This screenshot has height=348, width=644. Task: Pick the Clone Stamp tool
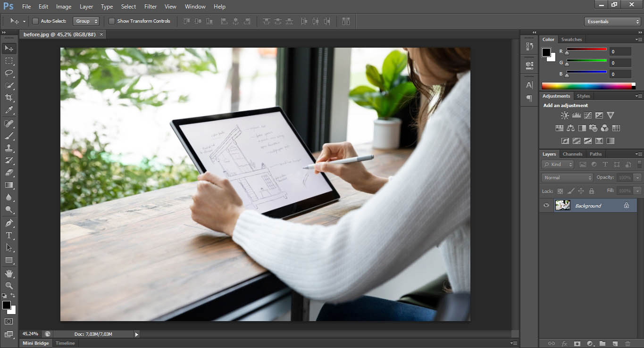[8, 148]
